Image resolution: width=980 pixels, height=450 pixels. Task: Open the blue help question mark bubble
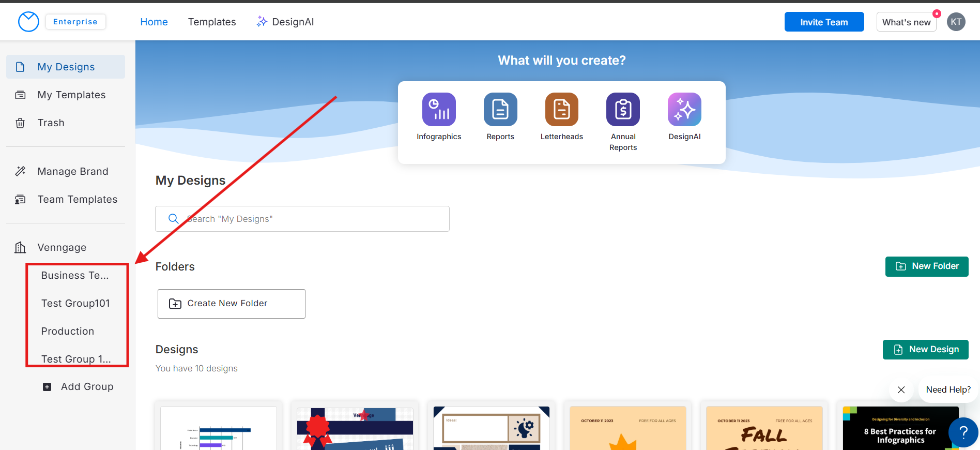[963, 432]
